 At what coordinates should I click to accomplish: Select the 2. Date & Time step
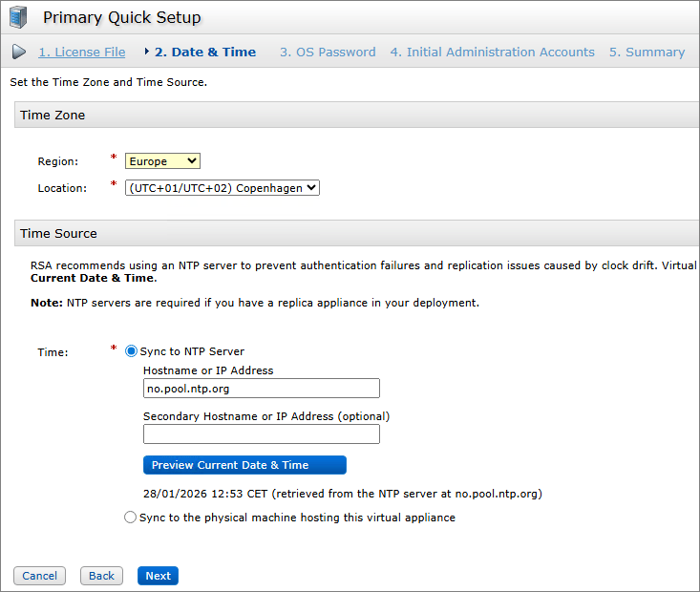coord(205,53)
